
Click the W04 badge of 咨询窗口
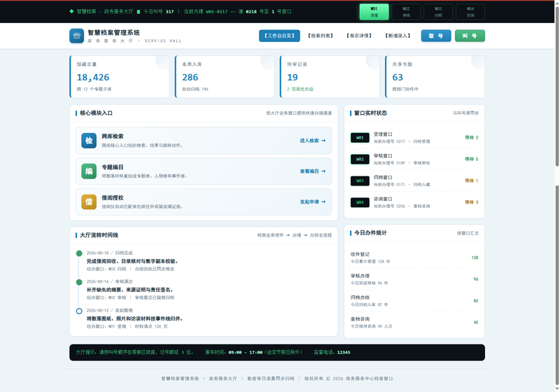click(360, 202)
